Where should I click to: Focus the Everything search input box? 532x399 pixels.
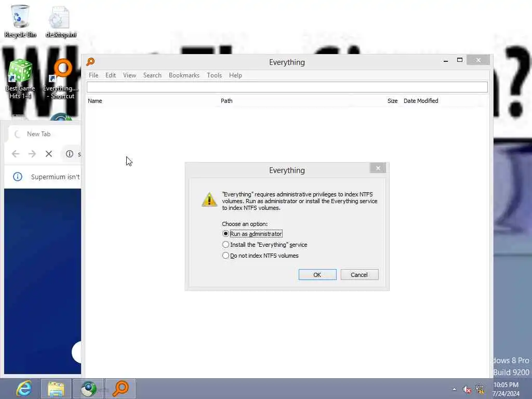tap(287, 87)
